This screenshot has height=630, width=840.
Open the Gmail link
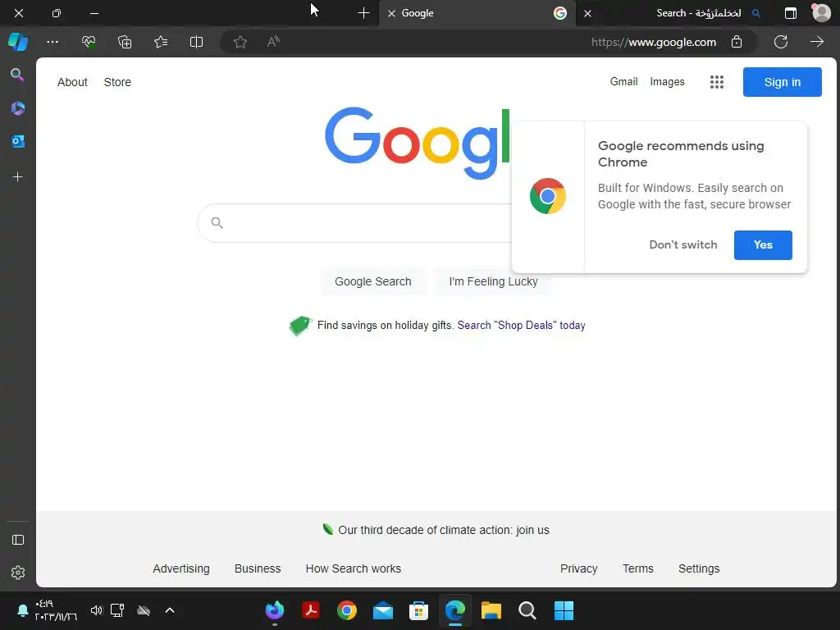click(623, 82)
